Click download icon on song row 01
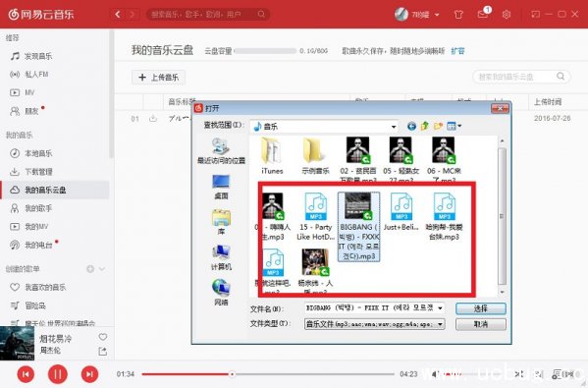Screen dimensions: 588x388 pyautogui.click(x=153, y=119)
